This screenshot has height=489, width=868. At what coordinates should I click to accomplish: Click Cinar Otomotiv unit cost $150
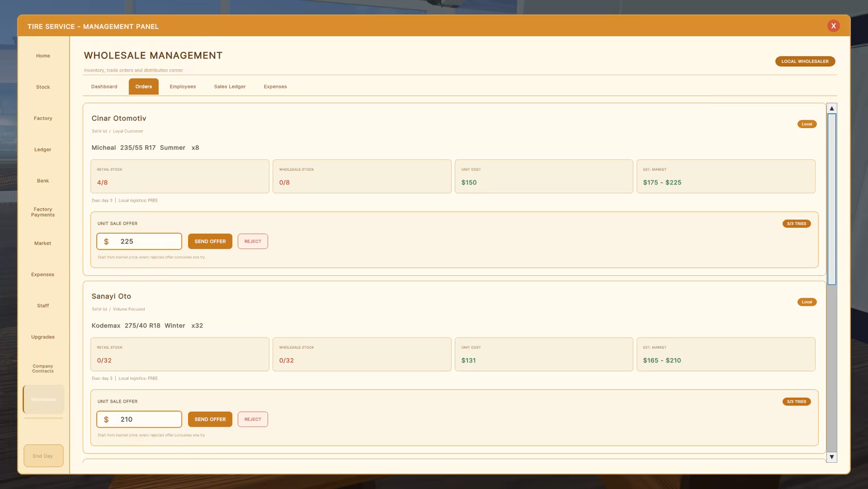(x=544, y=176)
